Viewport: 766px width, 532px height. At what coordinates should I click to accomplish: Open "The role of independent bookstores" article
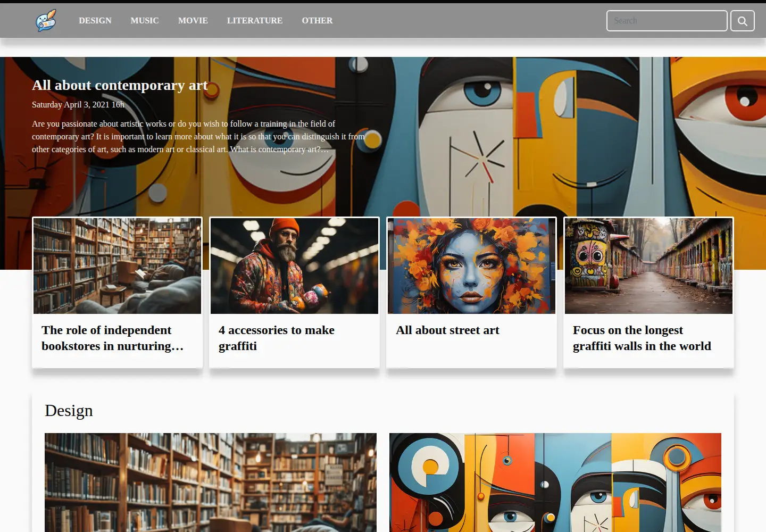113,338
